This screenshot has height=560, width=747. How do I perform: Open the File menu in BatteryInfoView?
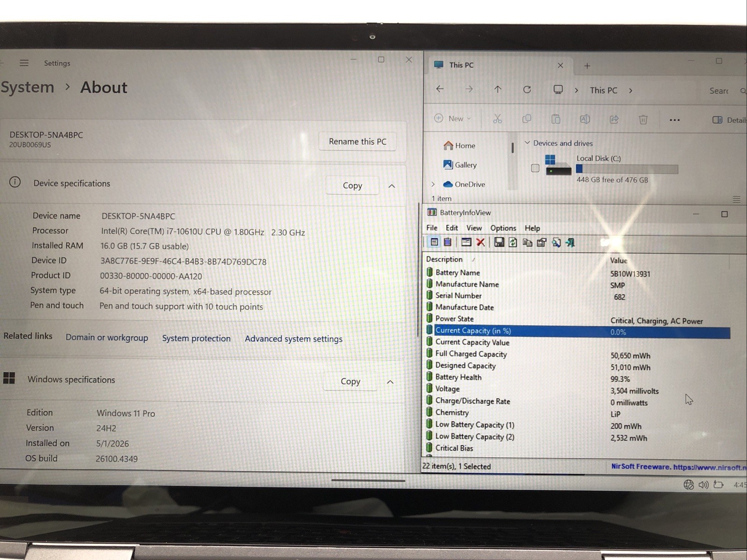pyautogui.click(x=432, y=228)
